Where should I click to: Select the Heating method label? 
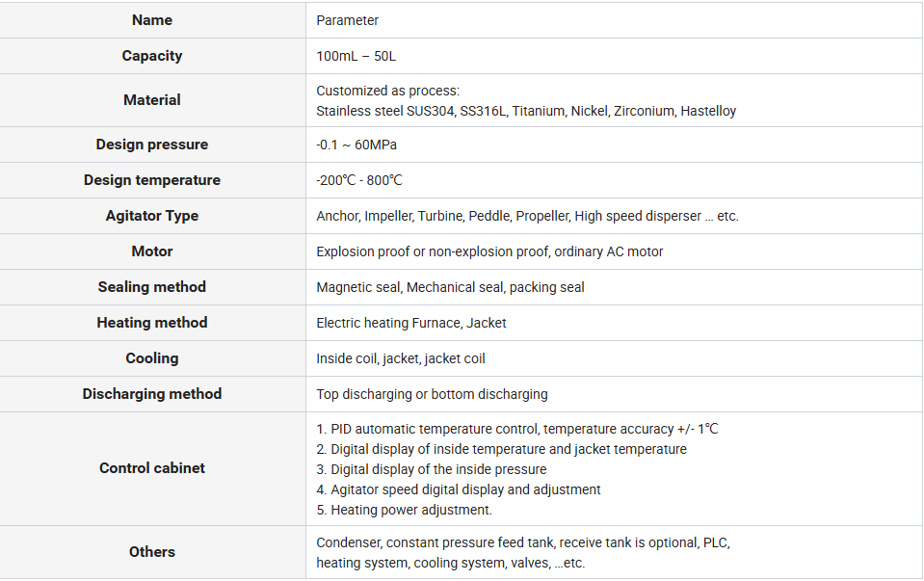[152, 323]
